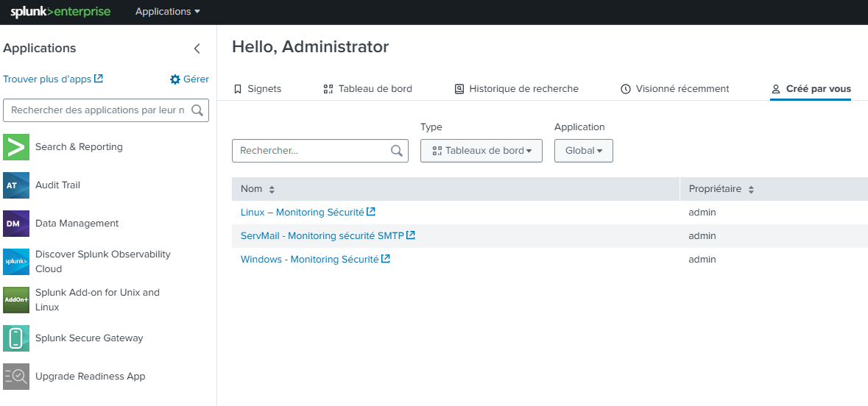The width and height of the screenshot is (868, 406).
Task: Open Discover Splunk Observability Cloud icon
Action: point(16,262)
